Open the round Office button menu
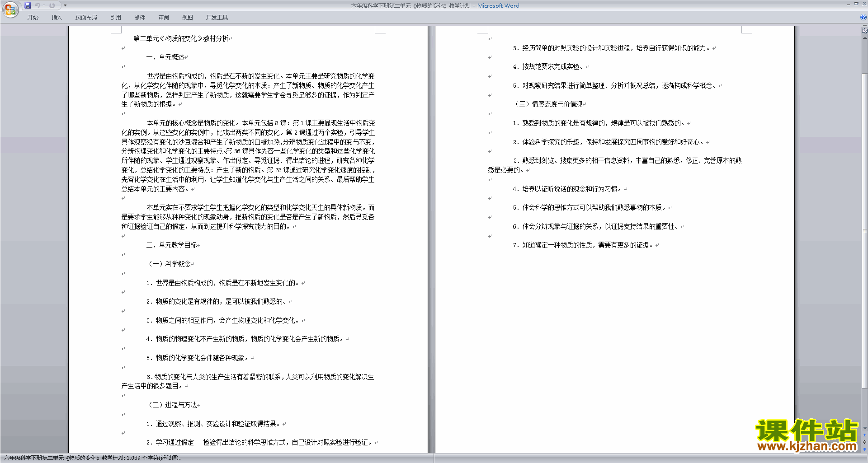The image size is (868, 463). [10, 9]
